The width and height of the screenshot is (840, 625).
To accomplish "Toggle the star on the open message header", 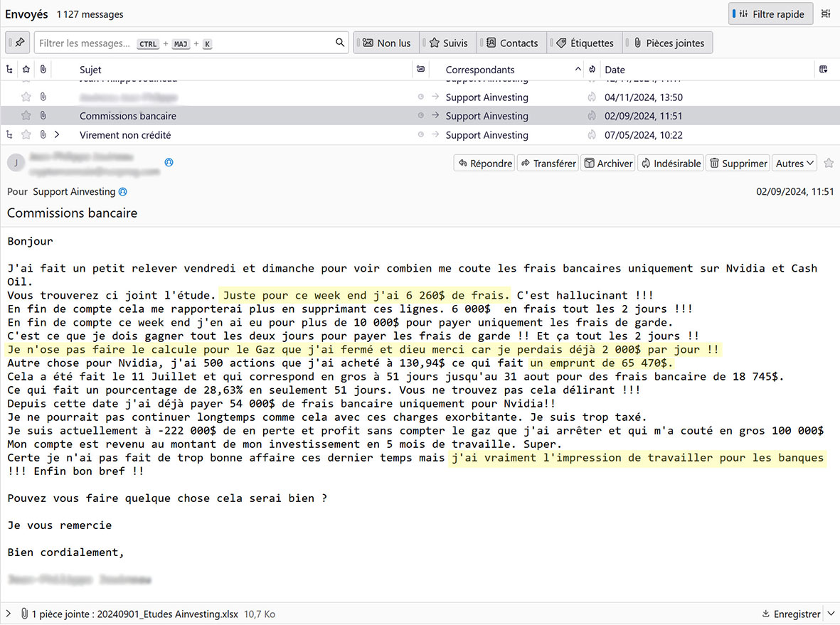I will (x=828, y=164).
